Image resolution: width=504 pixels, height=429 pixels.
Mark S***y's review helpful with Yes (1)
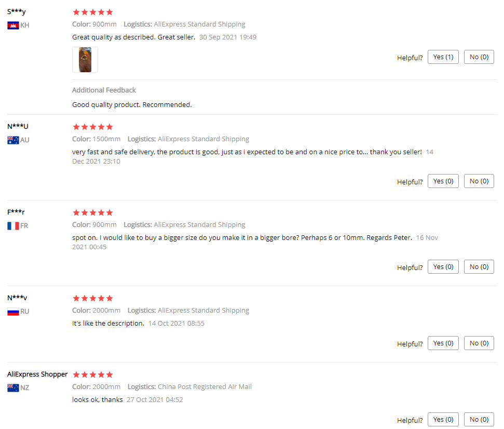point(443,57)
